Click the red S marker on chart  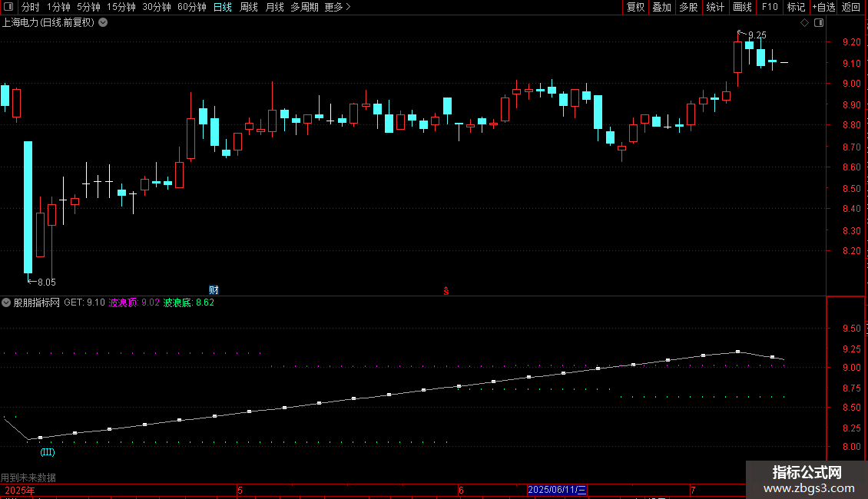446,291
